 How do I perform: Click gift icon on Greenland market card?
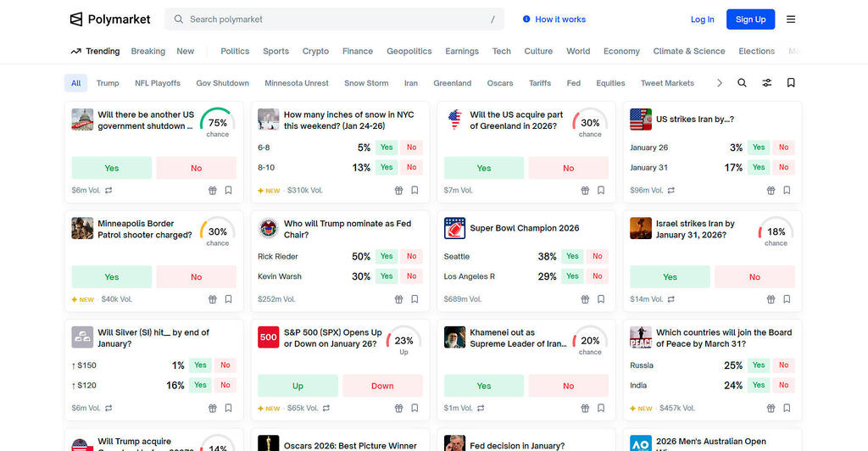(x=585, y=191)
